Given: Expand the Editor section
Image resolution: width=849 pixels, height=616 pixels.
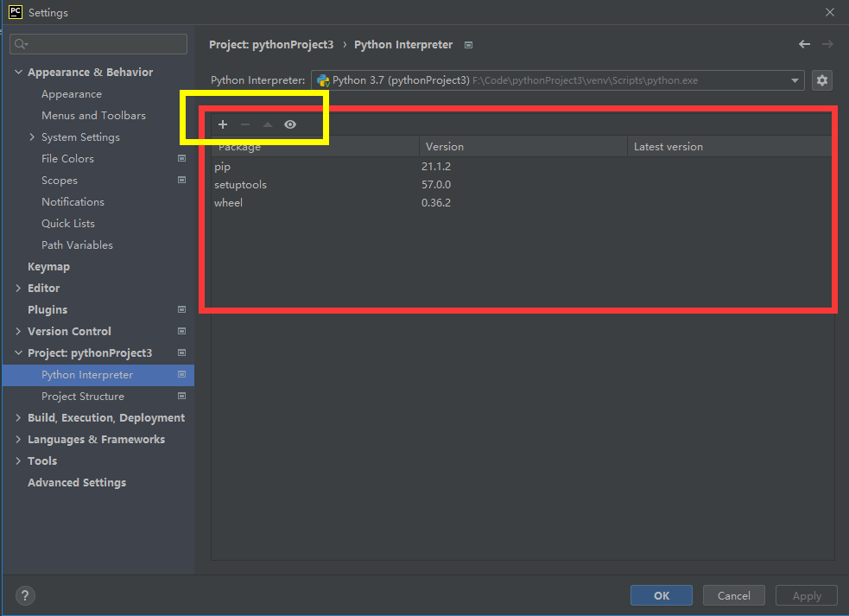Looking at the screenshot, I should (18, 289).
